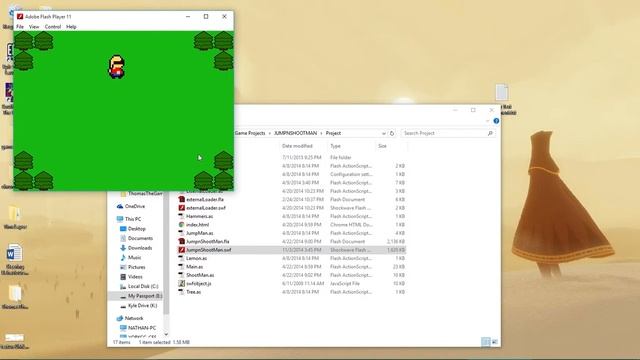
Task: Click Game Projects in the address breadcrumb
Action: [250, 133]
